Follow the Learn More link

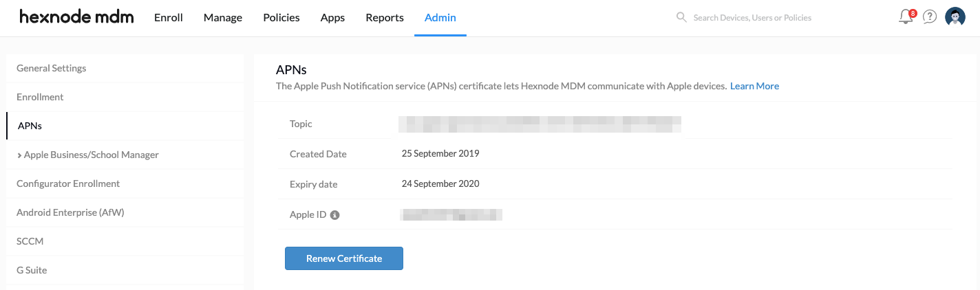(755, 86)
